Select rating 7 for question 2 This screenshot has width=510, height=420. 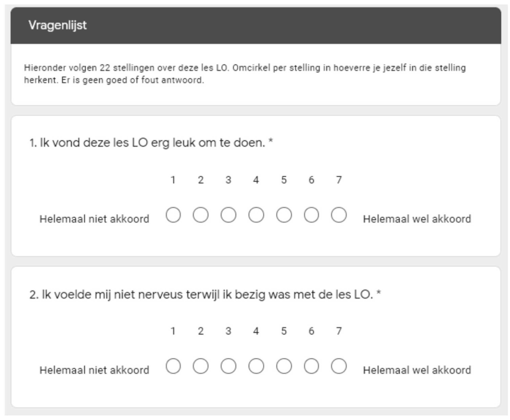(339, 366)
